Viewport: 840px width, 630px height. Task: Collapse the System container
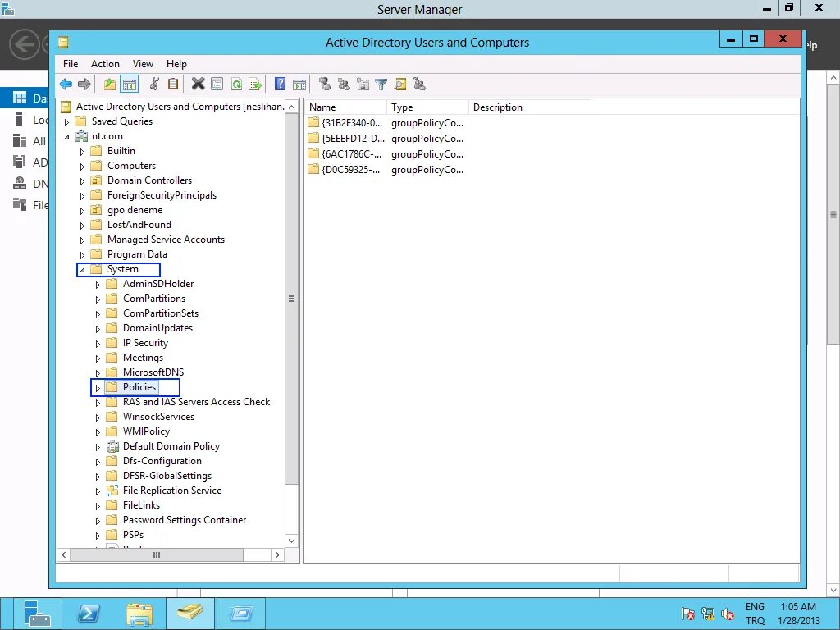coord(82,269)
